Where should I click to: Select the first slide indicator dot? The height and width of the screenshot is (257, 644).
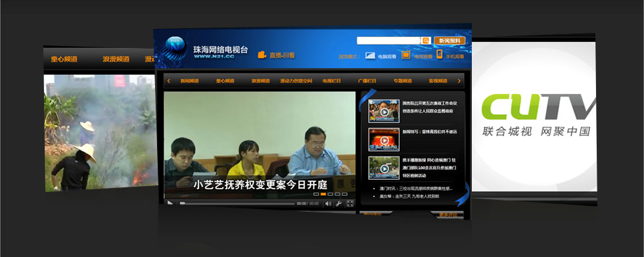pyautogui.click(x=316, y=194)
